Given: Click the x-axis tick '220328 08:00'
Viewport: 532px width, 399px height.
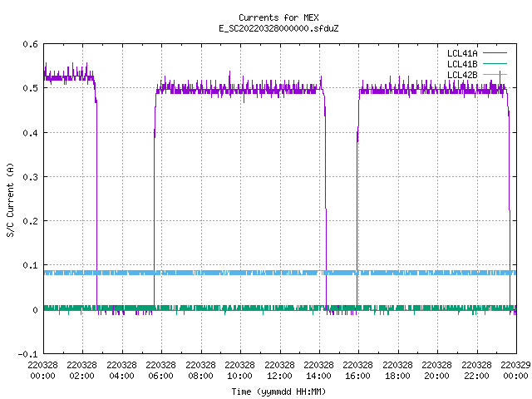Looking at the screenshot, I should pos(200,371).
